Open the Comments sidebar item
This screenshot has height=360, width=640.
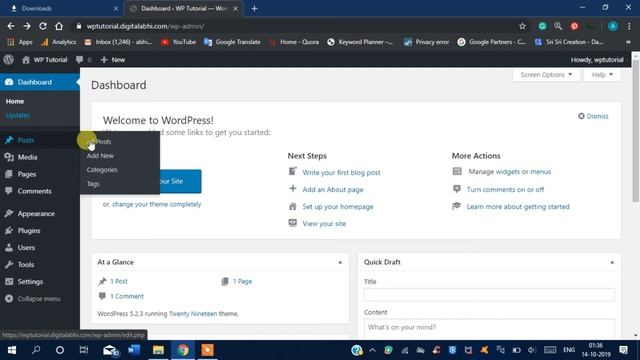click(40, 191)
